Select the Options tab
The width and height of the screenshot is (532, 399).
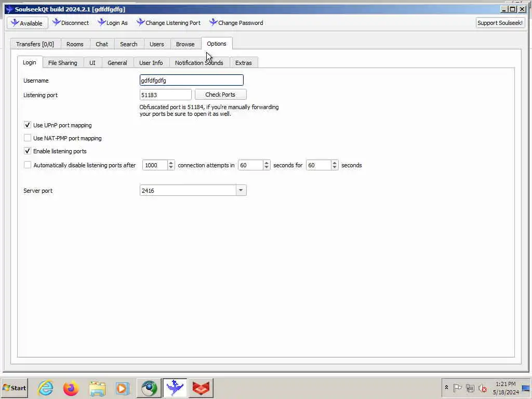tap(217, 44)
